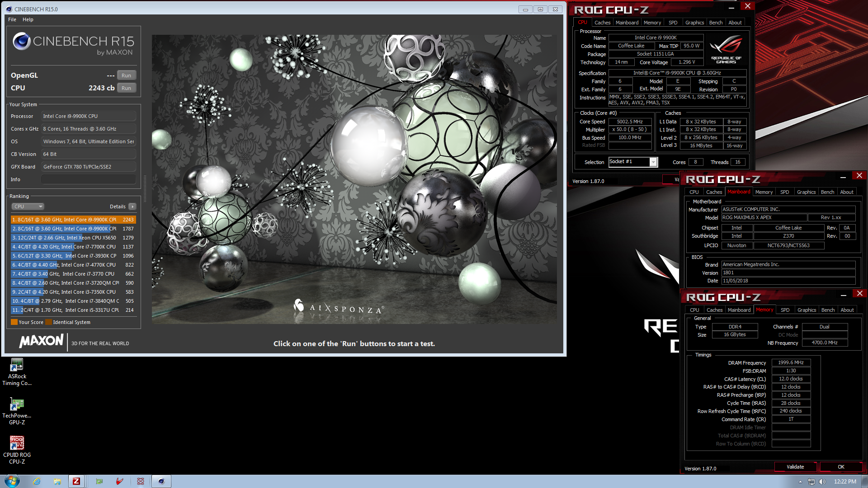Open the TechPowerUp GPU-Z desktop icon
868x488 pixels.
[x=17, y=411]
